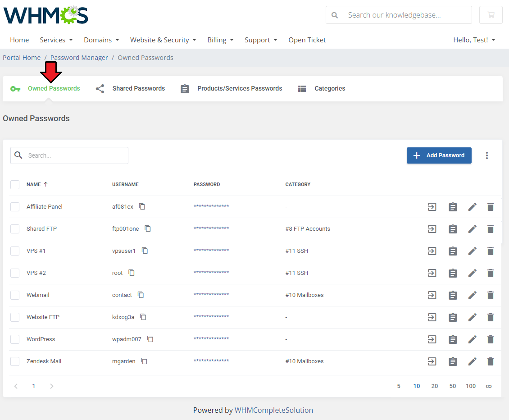This screenshot has width=509, height=420.
Task: Open the Hello, Test! account menu
Action: [x=474, y=40]
